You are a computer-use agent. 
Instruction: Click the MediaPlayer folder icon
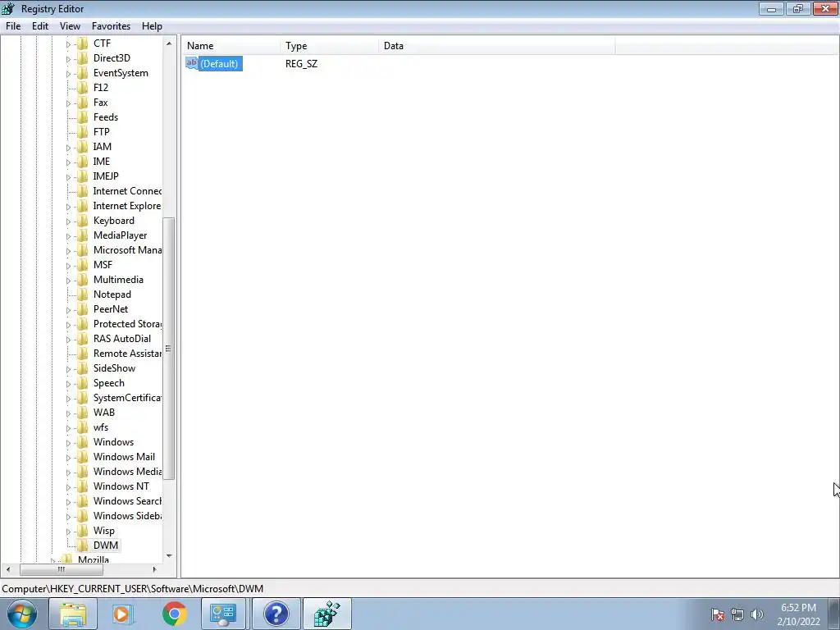[83, 235]
